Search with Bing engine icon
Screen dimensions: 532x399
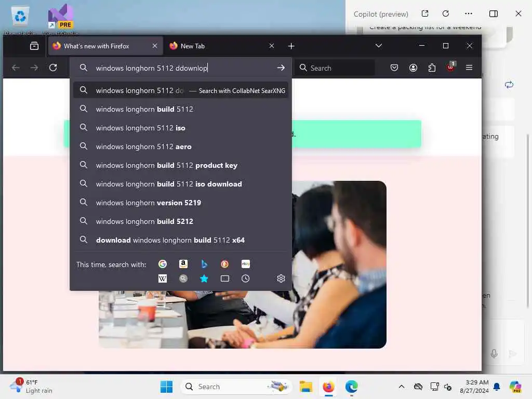point(204,264)
